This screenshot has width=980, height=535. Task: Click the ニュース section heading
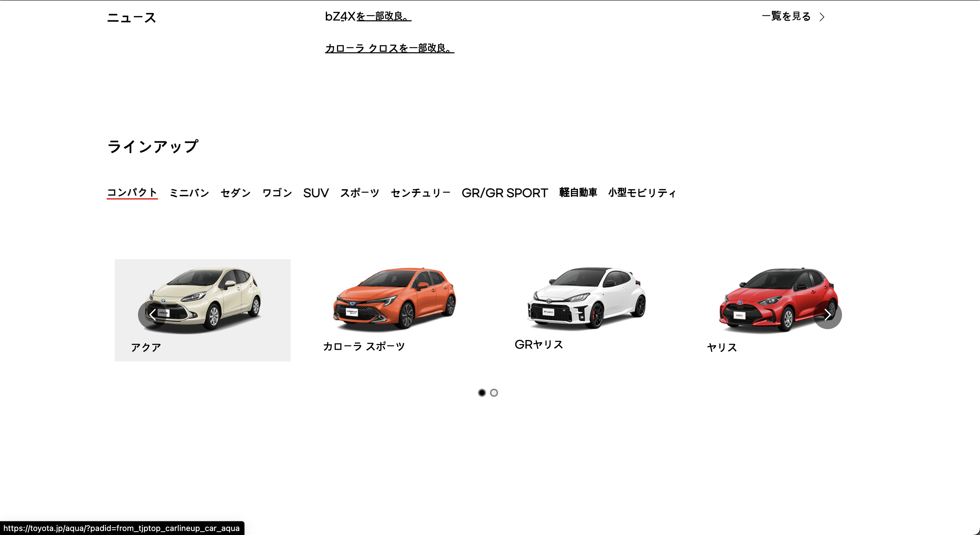[131, 18]
